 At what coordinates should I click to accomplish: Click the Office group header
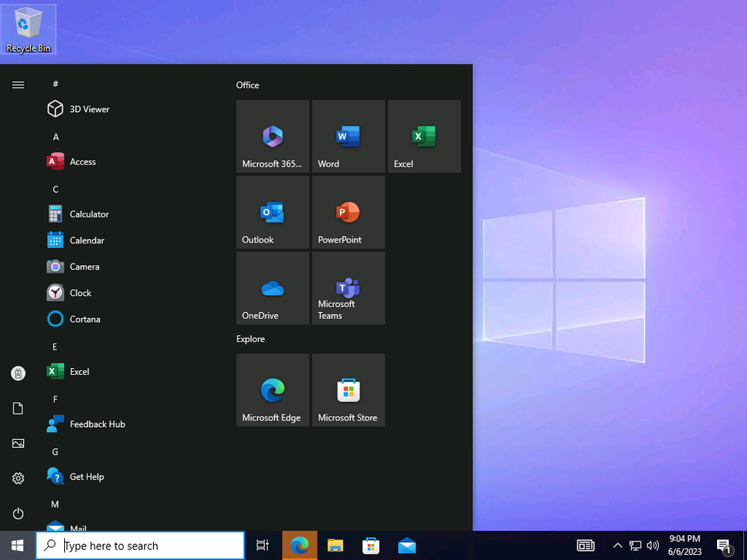pyautogui.click(x=248, y=85)
